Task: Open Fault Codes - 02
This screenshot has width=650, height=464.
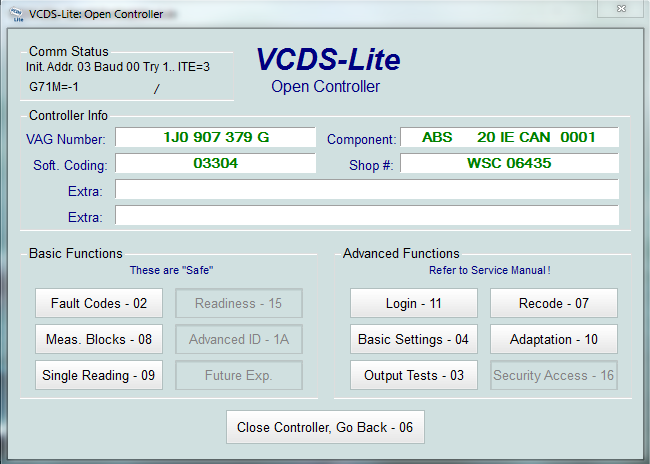Action: coord(99,303)
